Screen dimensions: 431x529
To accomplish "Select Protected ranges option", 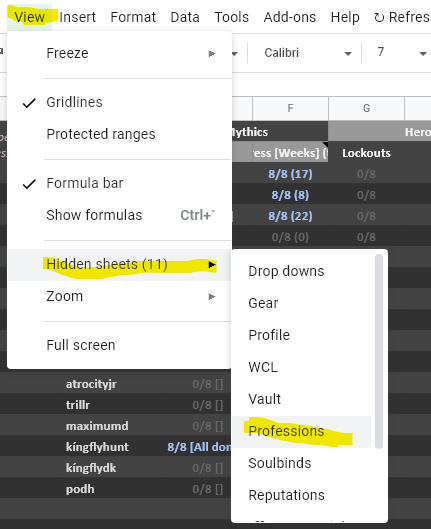I will (120, 134).
